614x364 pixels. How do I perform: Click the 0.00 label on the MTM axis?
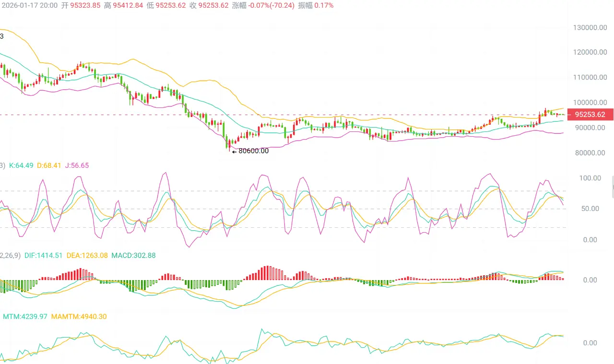(x=590, y=343)
